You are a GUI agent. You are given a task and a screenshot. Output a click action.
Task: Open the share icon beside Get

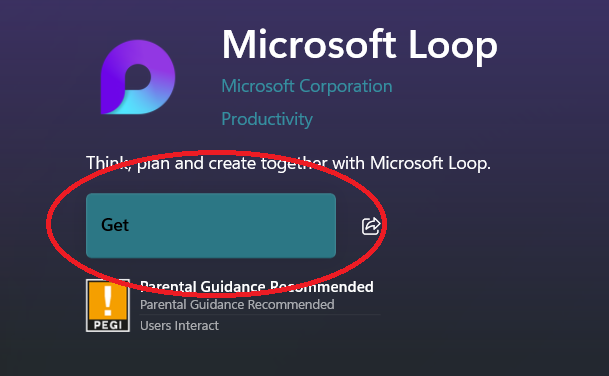point(371,226)
